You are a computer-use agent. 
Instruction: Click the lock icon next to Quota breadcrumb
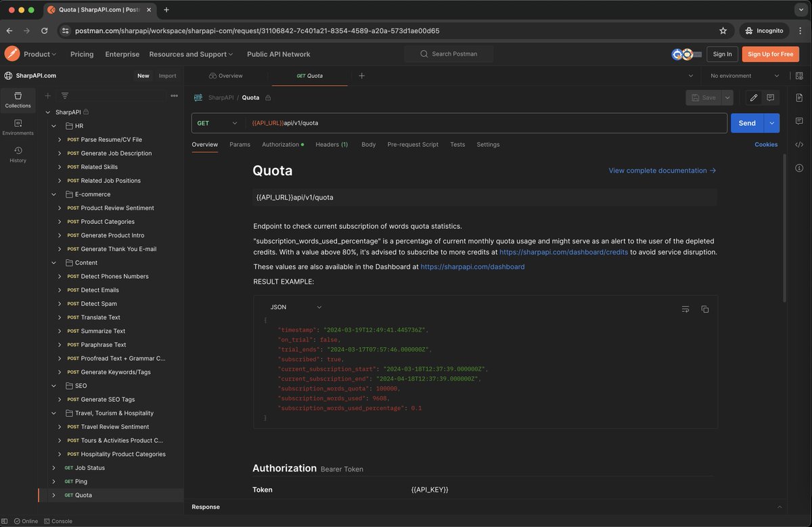[x=269, y=97]
